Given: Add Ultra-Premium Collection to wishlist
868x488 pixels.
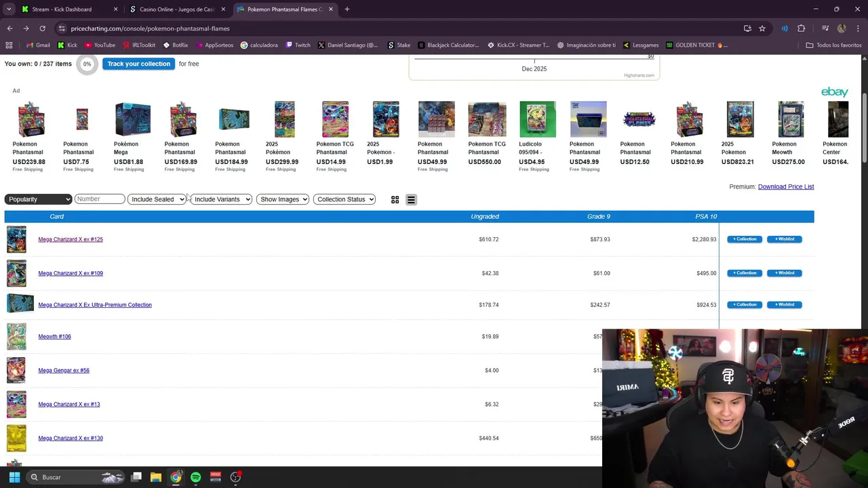Looking at the screenshot, I should [785, 305].
